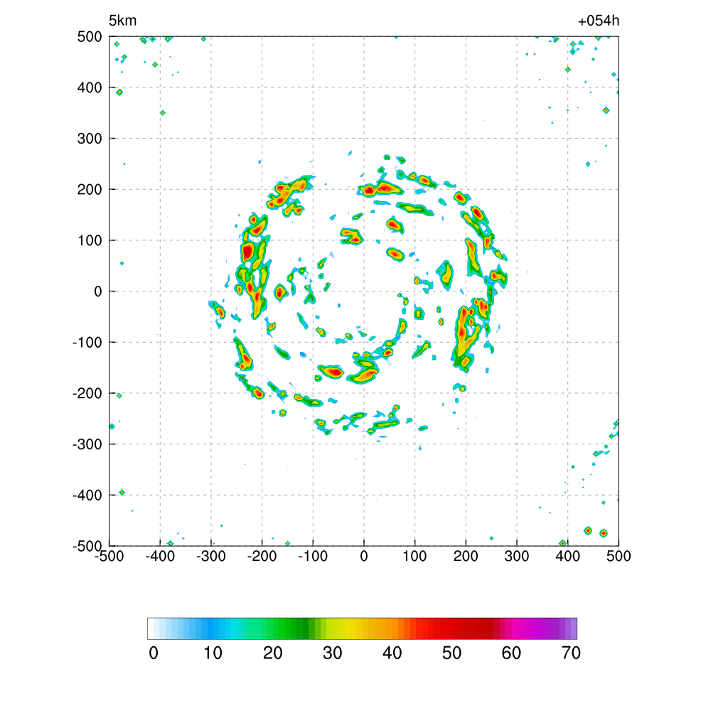Click the x-axis label '200'

pos(466,556)
